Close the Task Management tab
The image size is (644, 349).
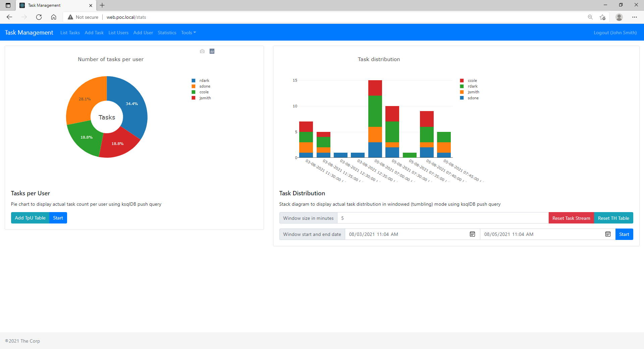point(91,5)
